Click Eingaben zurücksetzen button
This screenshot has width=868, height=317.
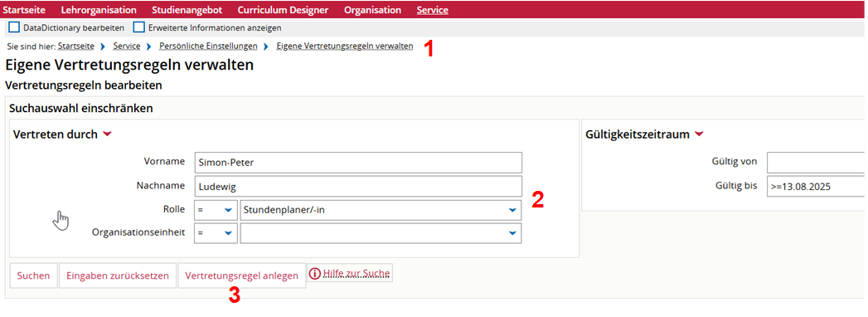click(118, 276)
